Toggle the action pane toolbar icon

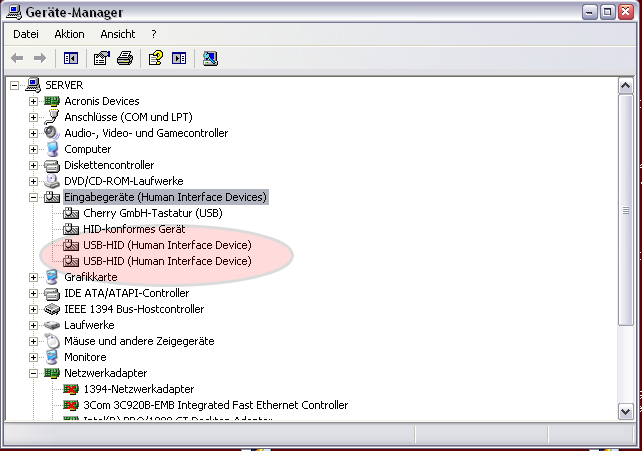[179, 58]
